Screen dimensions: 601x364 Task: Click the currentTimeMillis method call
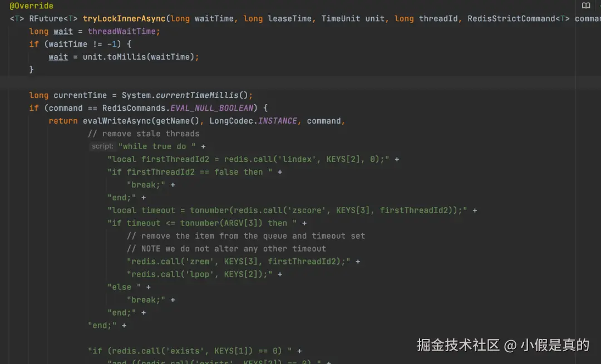point(197,95)
